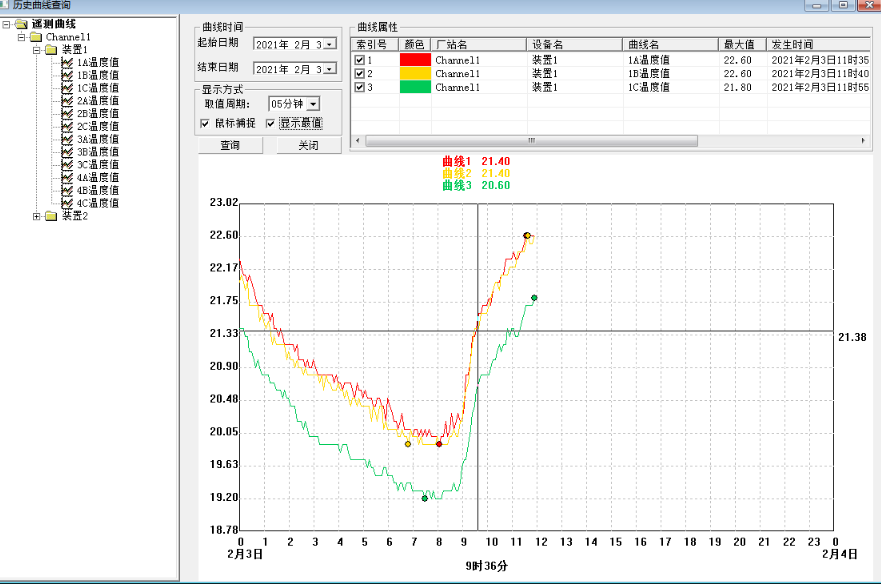Uncheck curve index 2 in the table
The width and height of the screenshot is (881, 584).
[360, 74]
